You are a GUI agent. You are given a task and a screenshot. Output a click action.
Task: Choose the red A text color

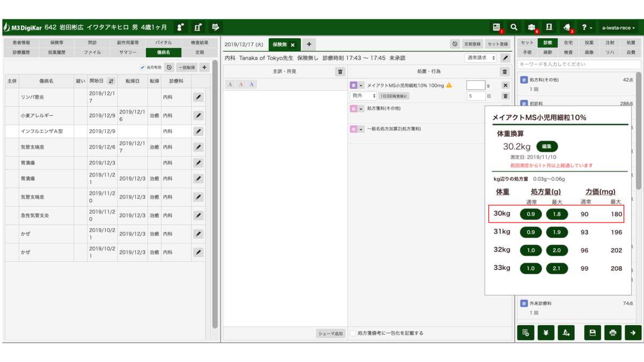tap(241, 84)
